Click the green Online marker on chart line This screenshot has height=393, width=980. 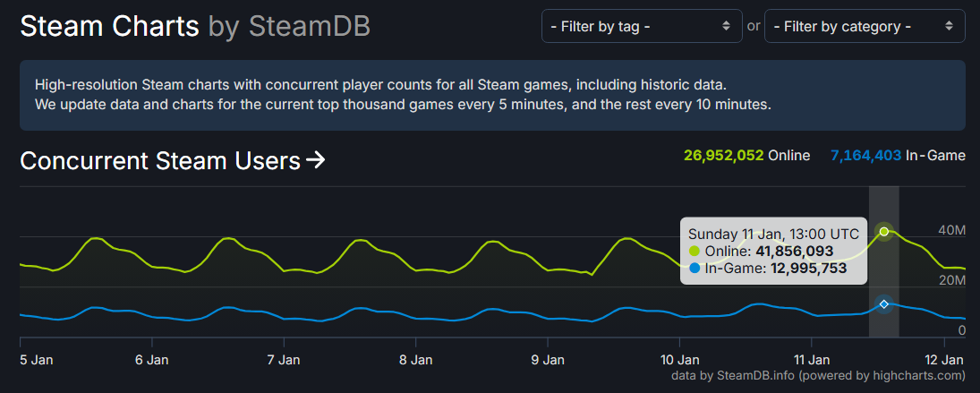click(x=884, y=232)
